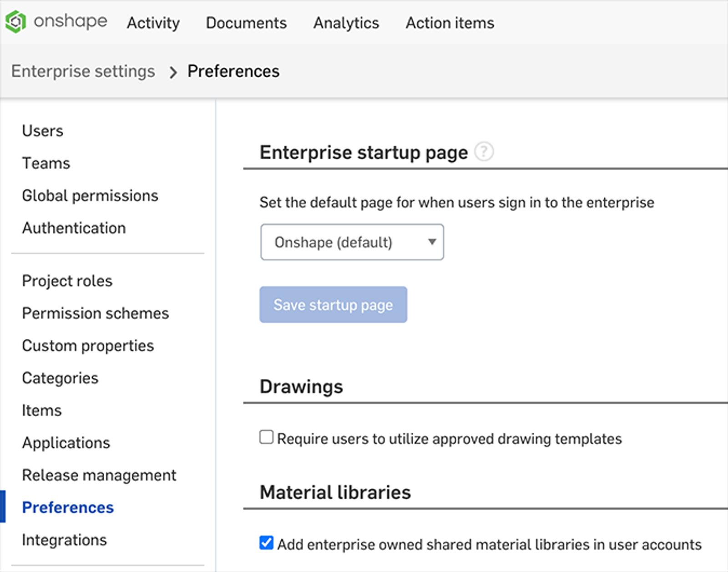728x572 pixels.
Task: Uncheck enterprise shared material libraries option
Action: [x=266, y=543]
